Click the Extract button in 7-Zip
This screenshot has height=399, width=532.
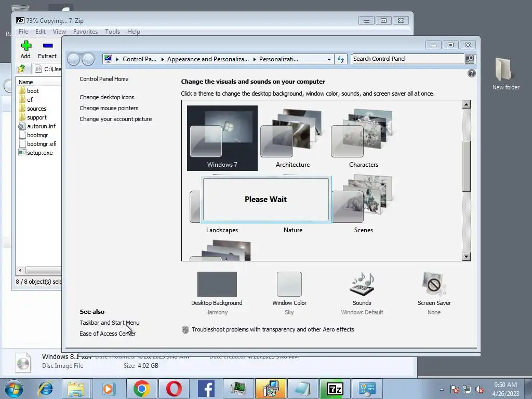(47, 49)
